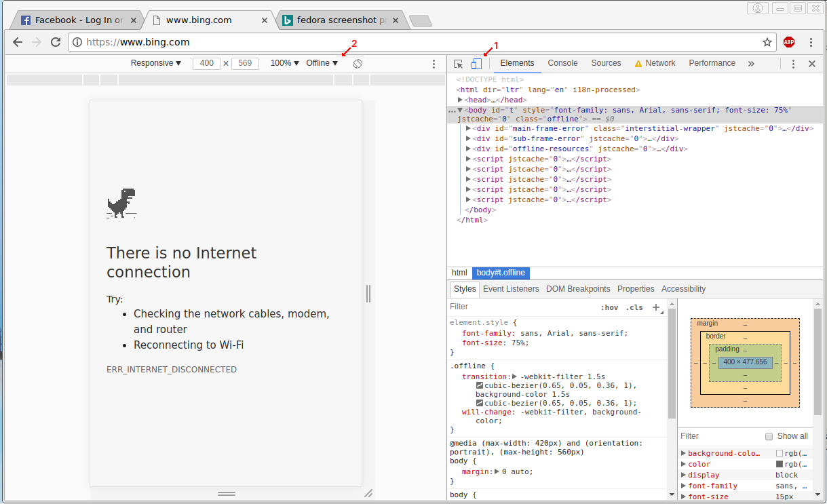Click the dinosaur offline game image
827x504 pixels.
click(121, 203)
